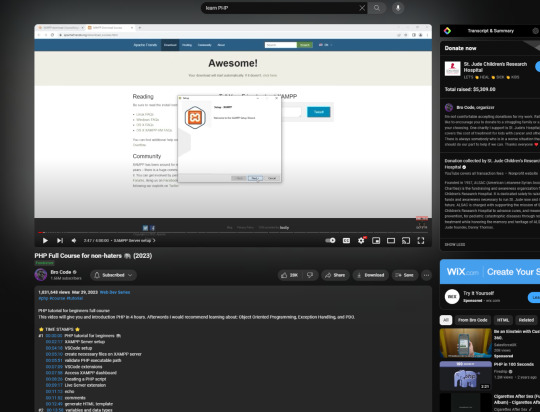This screenshot has height=412, width=540.
Task: Switch to theater mode
Action: pos(391,241)
